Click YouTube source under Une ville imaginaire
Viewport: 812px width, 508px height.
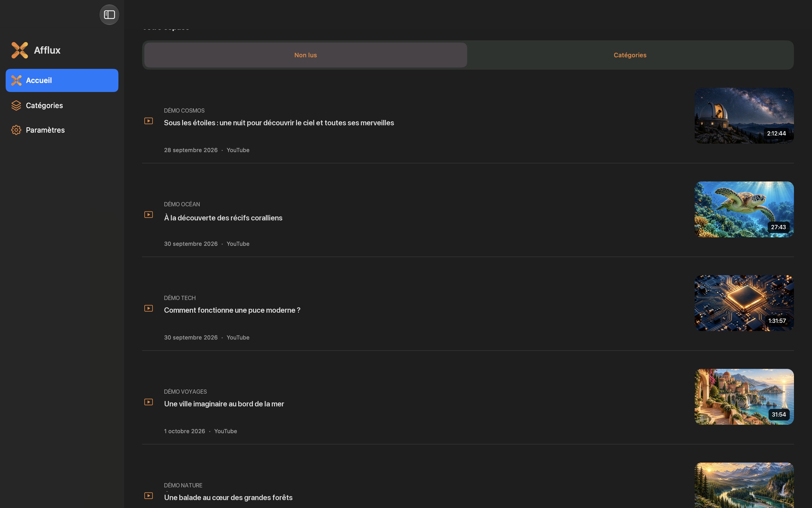pyautogui.click(x=226, y=432)
